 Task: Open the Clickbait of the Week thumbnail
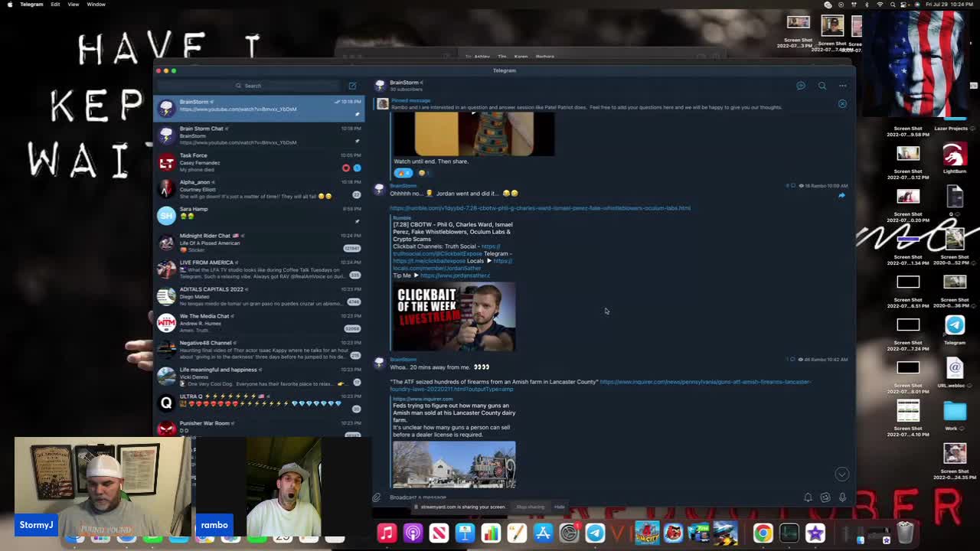pos(454,317)
